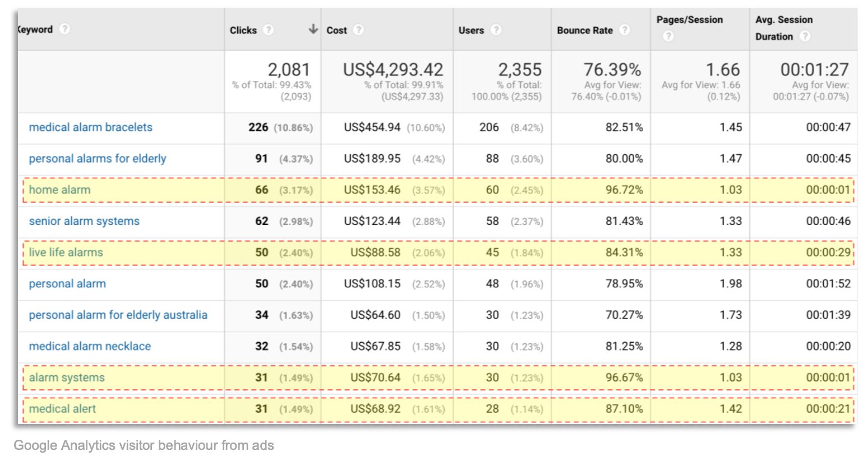Select the figure caption about visitor behaviour
This screenshot has height=460, width=868.
tap(144, 445)
